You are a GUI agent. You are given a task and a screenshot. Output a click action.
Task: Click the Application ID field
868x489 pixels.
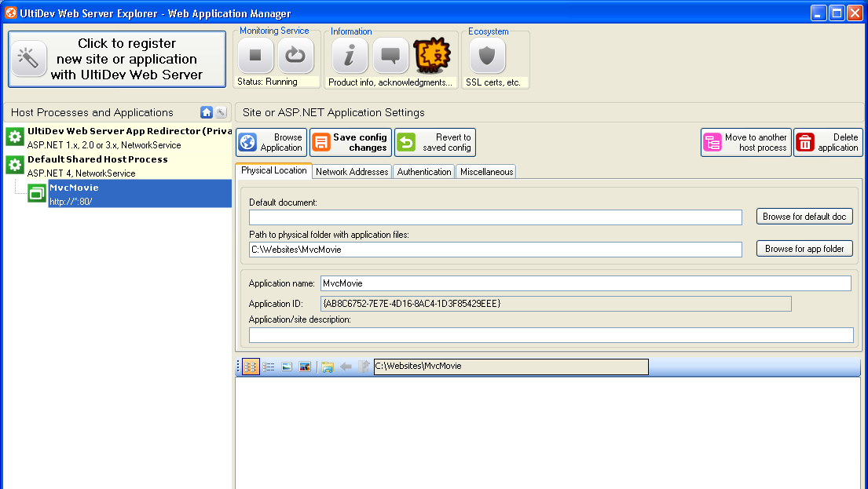pos(556,304)
